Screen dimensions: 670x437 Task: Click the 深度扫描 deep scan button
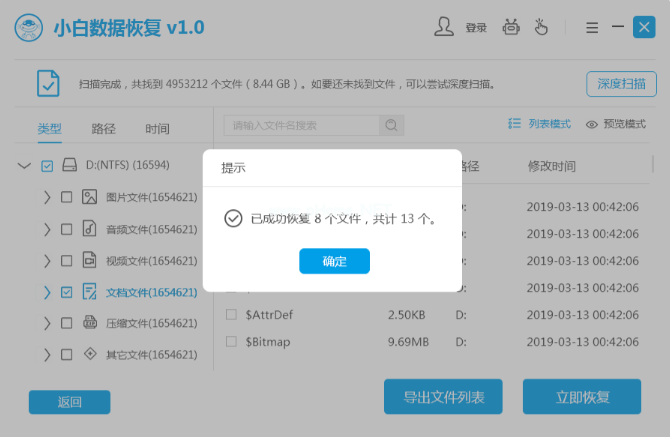pyautogui.click(x=620, y=84)
